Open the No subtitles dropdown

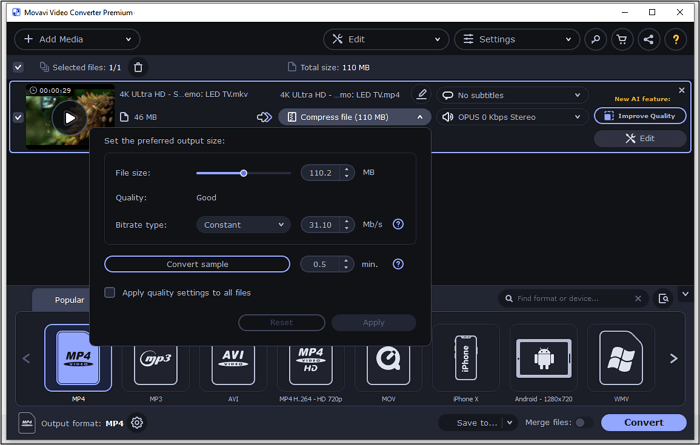(x=510, y=95)
